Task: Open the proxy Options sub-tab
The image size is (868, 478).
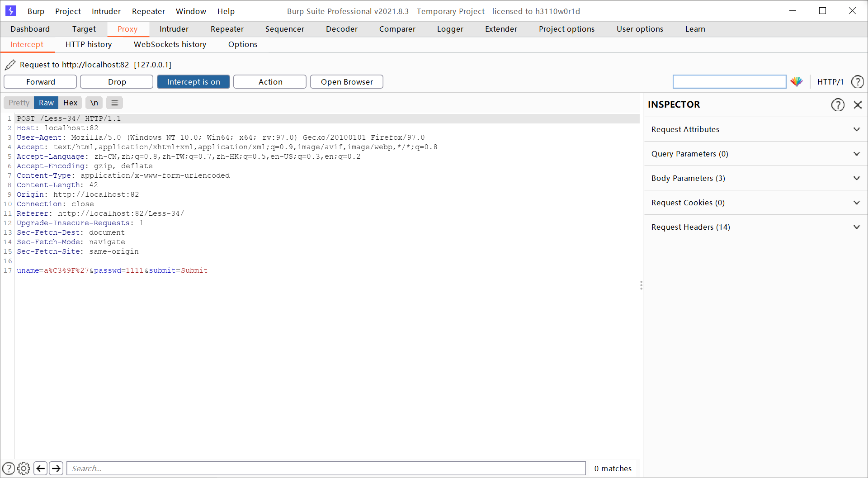Action: pos(243,44)
